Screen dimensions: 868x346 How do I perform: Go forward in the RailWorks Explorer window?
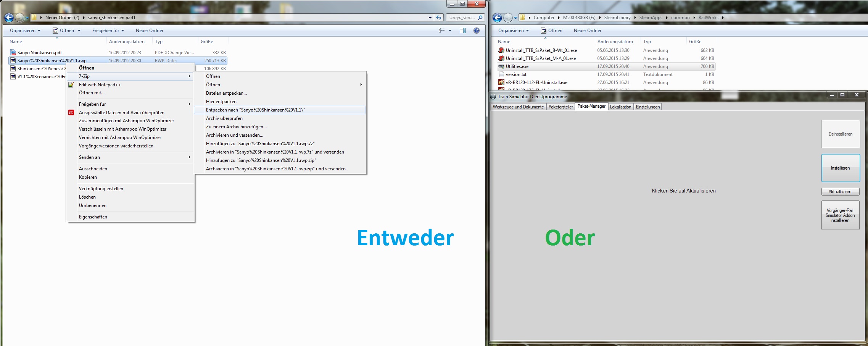508,18
